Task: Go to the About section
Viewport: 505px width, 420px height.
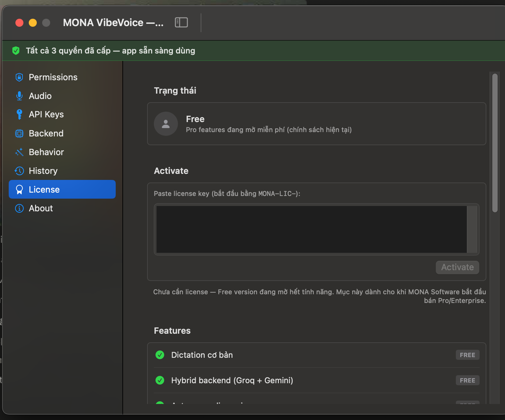Action: click(x=62, y=208)
